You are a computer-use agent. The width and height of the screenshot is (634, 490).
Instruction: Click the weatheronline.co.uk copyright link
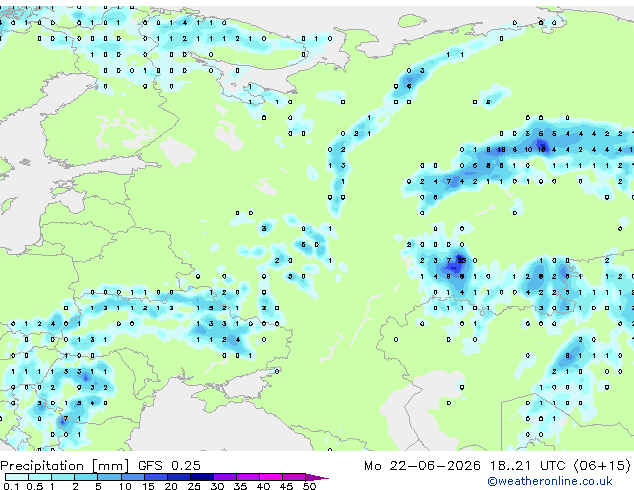(x=549, y=481)
